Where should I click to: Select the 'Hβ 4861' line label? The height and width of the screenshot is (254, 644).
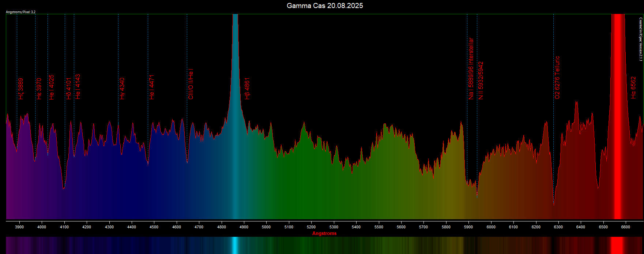click(x=248, y=88)
